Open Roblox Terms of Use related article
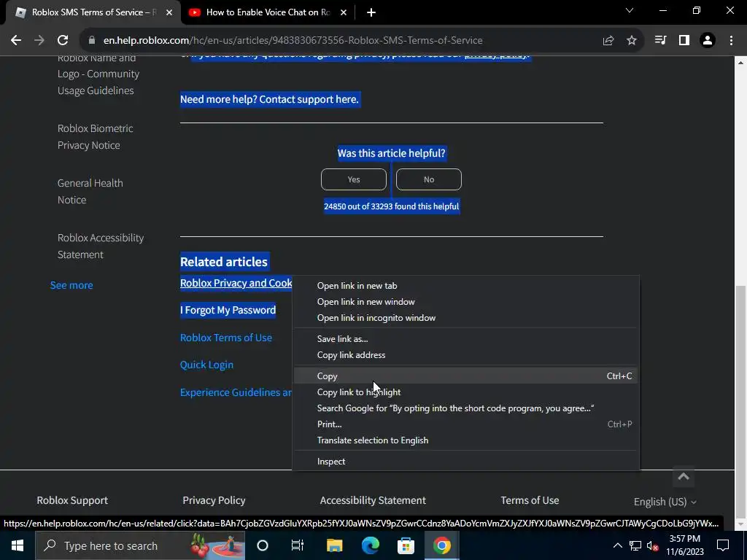Screen dimensions: 747x560 (226, 338)
